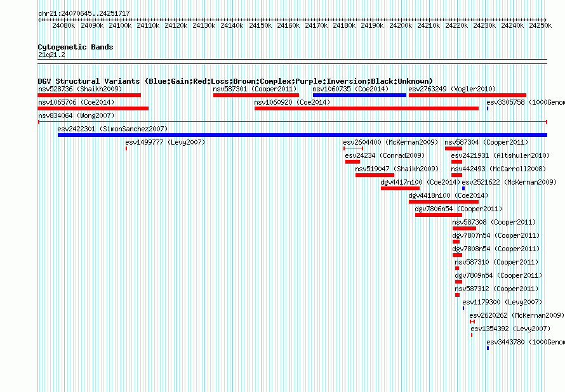Viewport: 565px width, 392px height.
Task: Open esv1179300 (Levy2007) label
Action: [x=502, y=302]
